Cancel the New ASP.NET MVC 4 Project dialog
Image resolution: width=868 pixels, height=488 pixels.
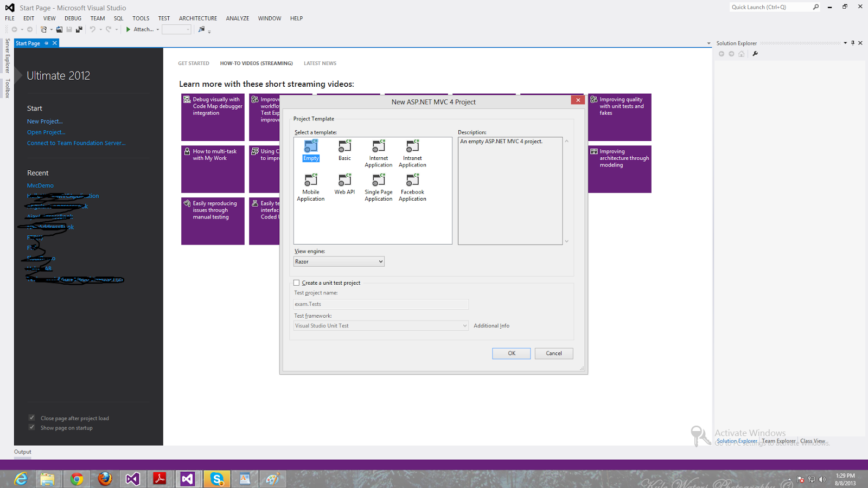pos(554,353)
